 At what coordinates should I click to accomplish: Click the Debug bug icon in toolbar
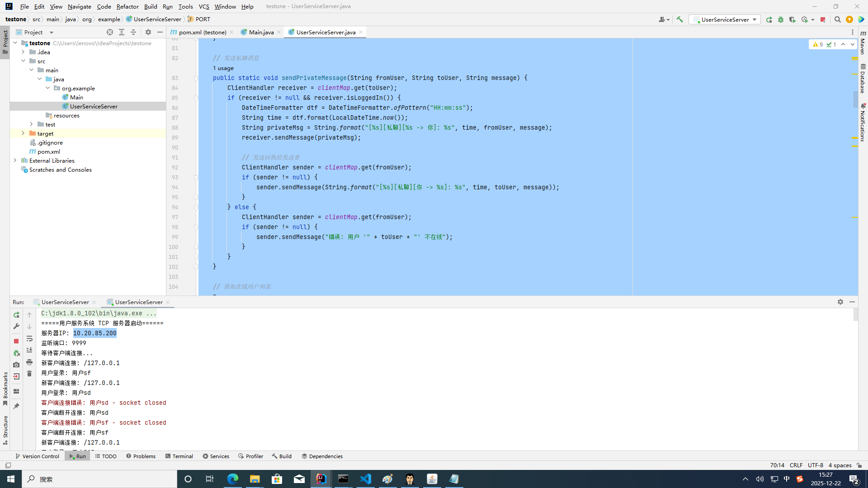(781, 19)
